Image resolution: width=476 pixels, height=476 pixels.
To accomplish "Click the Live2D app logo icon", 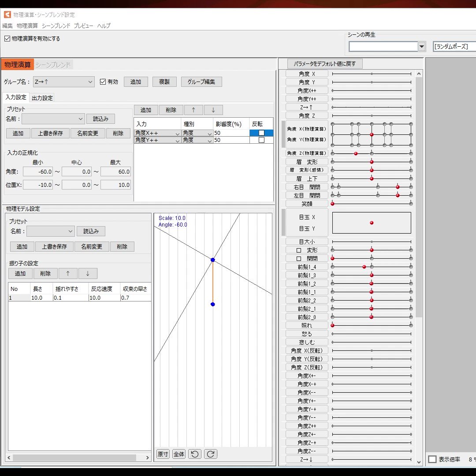I will (7, 15).
